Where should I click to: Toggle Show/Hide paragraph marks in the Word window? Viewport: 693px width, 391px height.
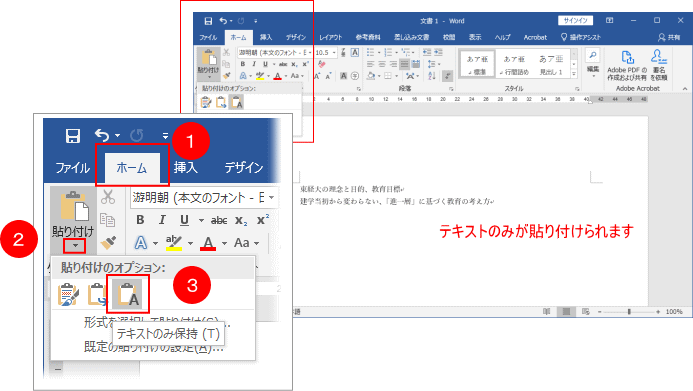(447, 76)
